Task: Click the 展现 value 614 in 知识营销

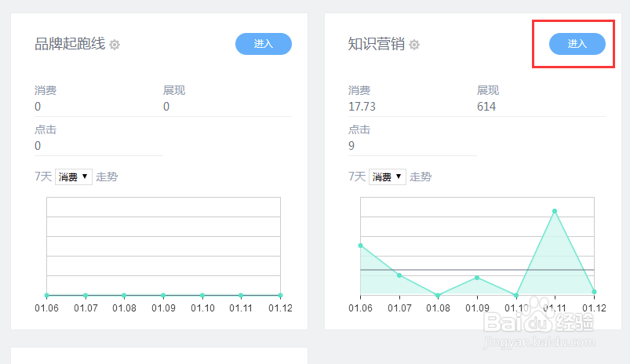Action: coord(486,107)
